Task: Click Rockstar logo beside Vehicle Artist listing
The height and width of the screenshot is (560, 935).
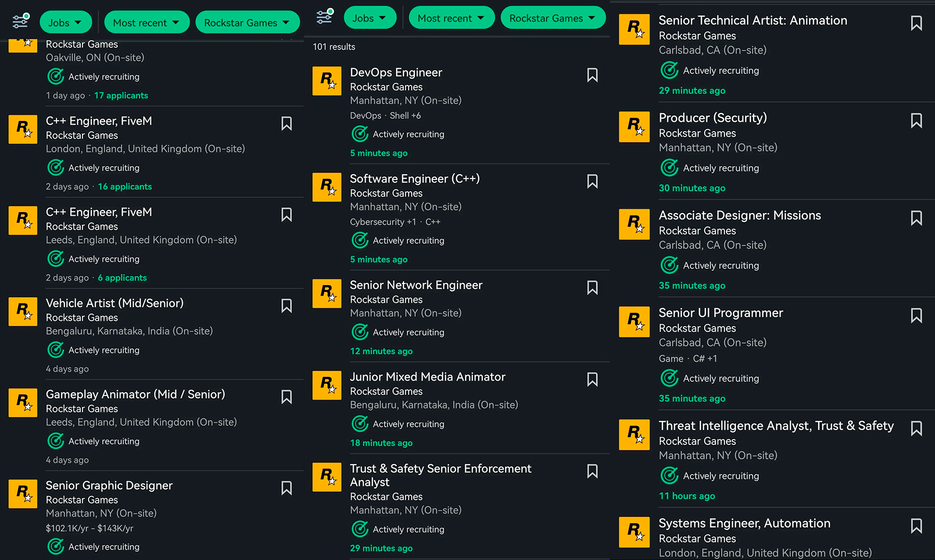Action: (x=23, y=312)
